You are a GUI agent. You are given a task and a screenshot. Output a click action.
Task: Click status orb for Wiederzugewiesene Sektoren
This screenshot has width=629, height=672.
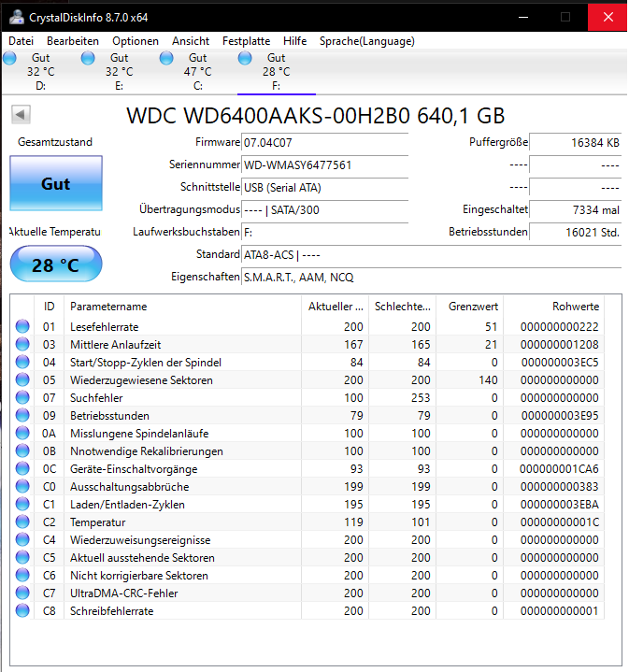pyautogui.click(x=22, y=379)
